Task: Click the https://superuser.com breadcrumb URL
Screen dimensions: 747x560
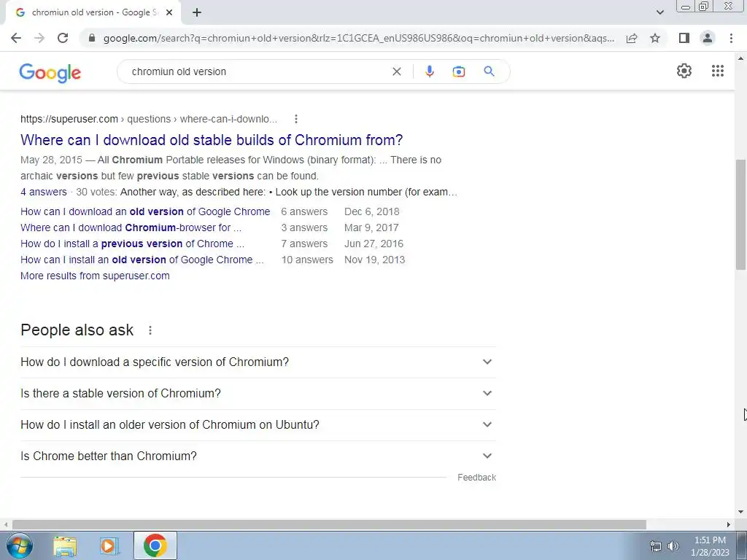Action: pos(69,119)
